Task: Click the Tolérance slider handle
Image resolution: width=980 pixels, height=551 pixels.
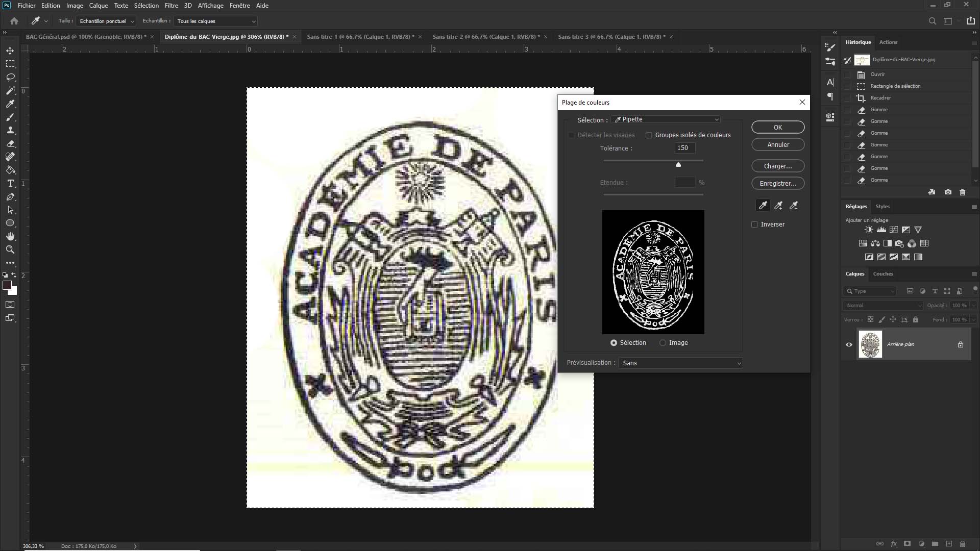Action: pyautogui.click(x=678, y=164)
